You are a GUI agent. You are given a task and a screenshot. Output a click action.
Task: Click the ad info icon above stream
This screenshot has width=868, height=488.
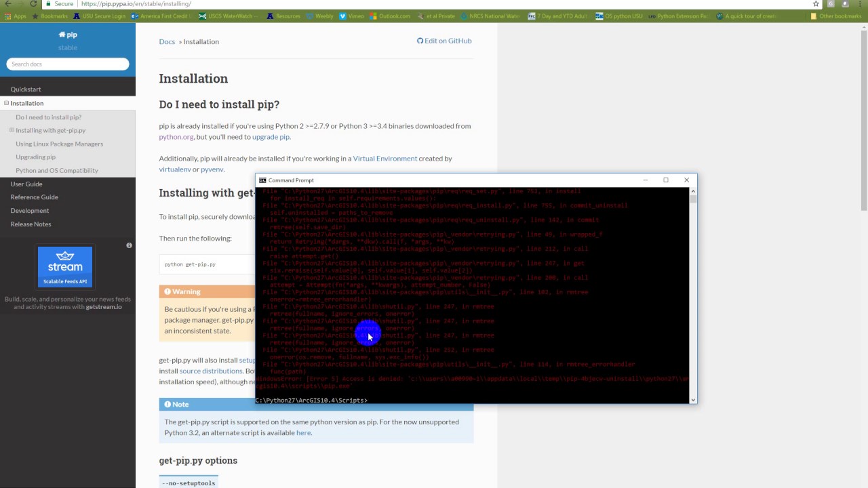129,245
